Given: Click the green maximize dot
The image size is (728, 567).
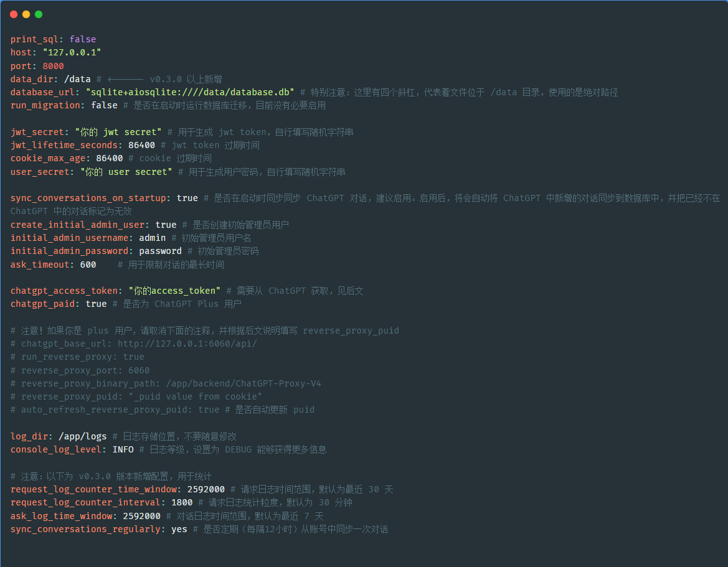Looking at the screenshot, I should [39, 14].
